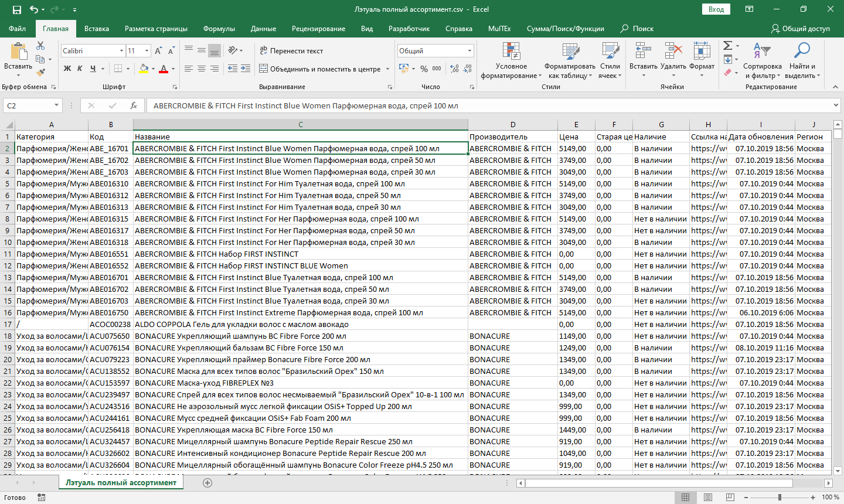Click Merge and Center (Объединить и поместить в центре)
844x504 pixels.
tap(320, 69)
